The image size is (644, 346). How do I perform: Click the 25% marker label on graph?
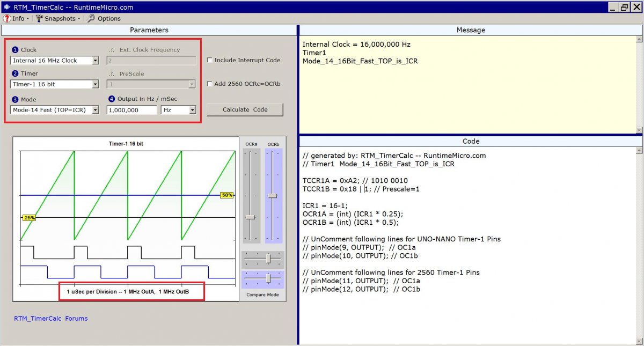(29, 217)
